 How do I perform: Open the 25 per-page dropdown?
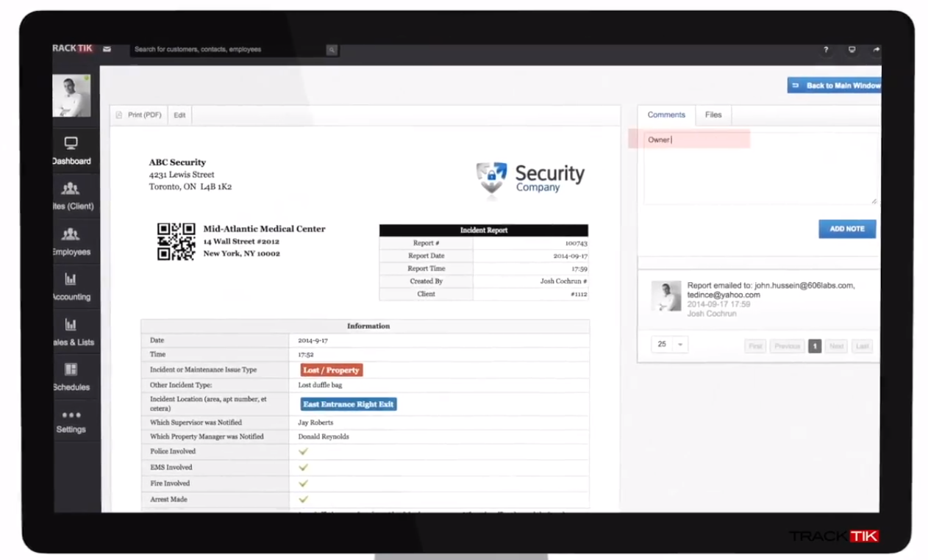pyautogui.click(x=669, y=344)
